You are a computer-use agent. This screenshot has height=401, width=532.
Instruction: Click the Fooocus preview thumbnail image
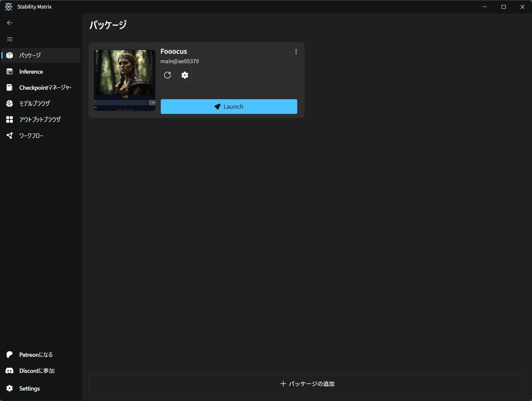(125, 80)
